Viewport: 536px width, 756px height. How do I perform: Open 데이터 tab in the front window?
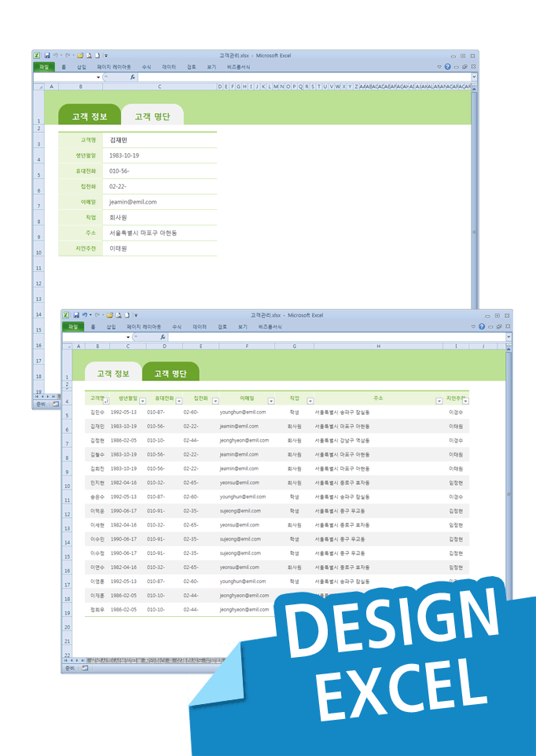200,326
